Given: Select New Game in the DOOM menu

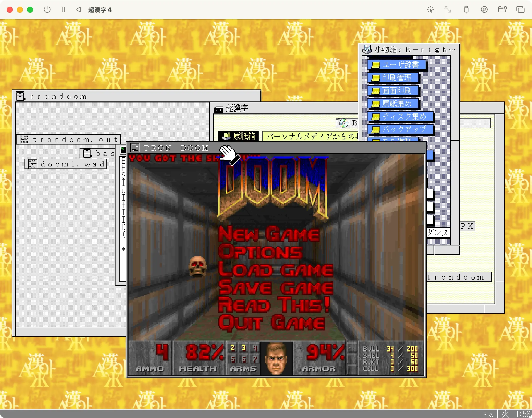Looking at the screenshot, I should coord(269,234).
